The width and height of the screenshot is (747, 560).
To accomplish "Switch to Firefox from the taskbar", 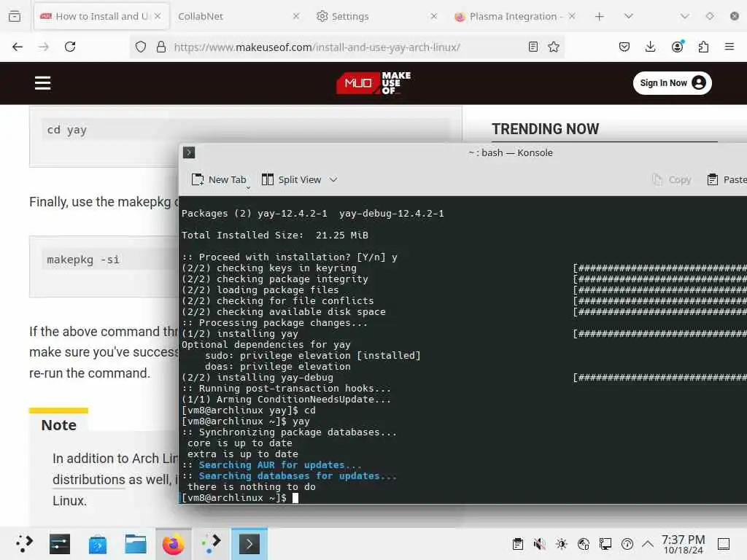I will 174,544.
